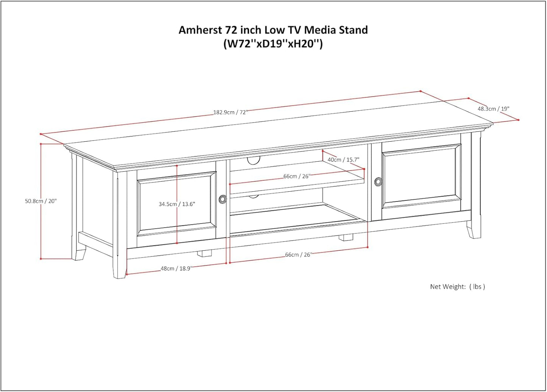The image size is (547, 392).
Task: Click the Net Weight: ( lbs ) text
Action: click(x=457, y=287)
